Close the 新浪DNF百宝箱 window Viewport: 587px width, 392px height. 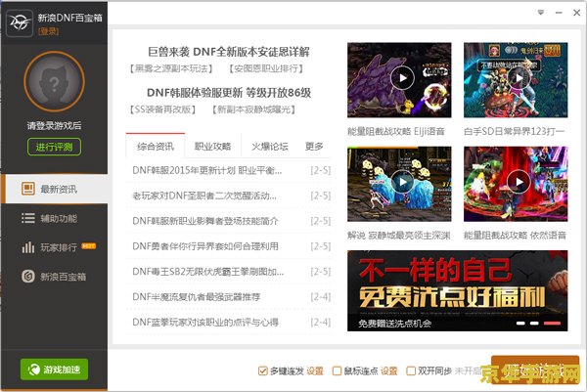(x=577, y=13)
